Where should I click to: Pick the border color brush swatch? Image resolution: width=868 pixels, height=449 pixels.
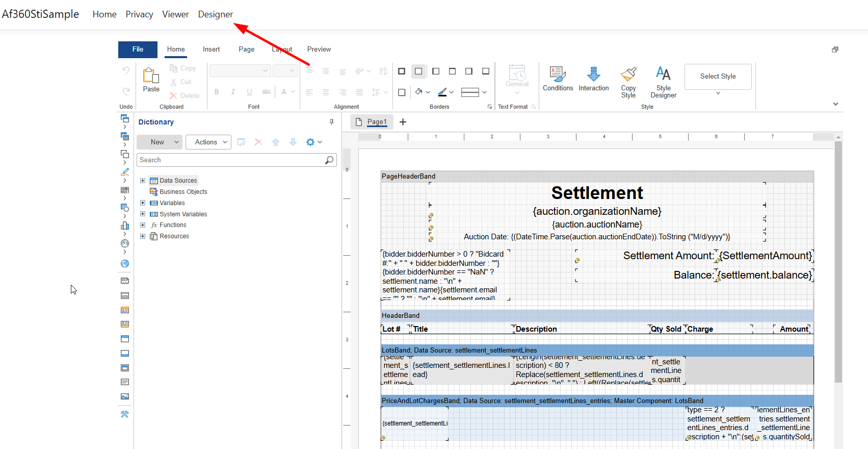coord(442,92)
